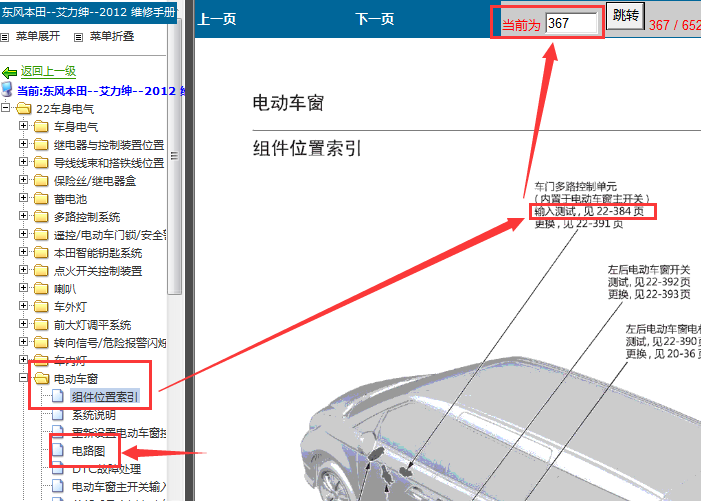Select the 转向信号/危险报警闪烁 folder label
Screen dimensions: 701x501
pyautogui.click(x=110, y=343)
